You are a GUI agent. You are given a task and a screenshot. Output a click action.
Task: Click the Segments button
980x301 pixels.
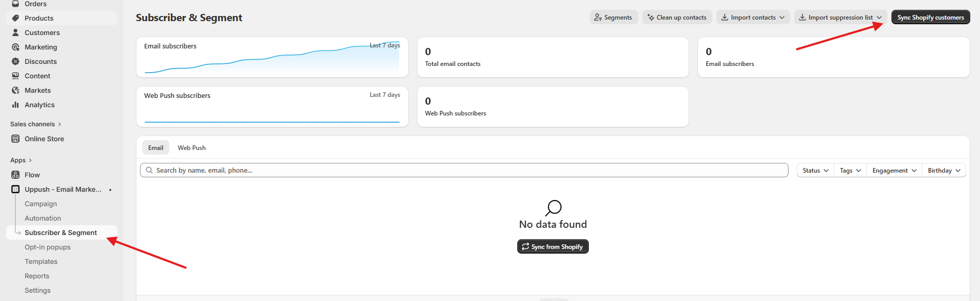(614, 17)
